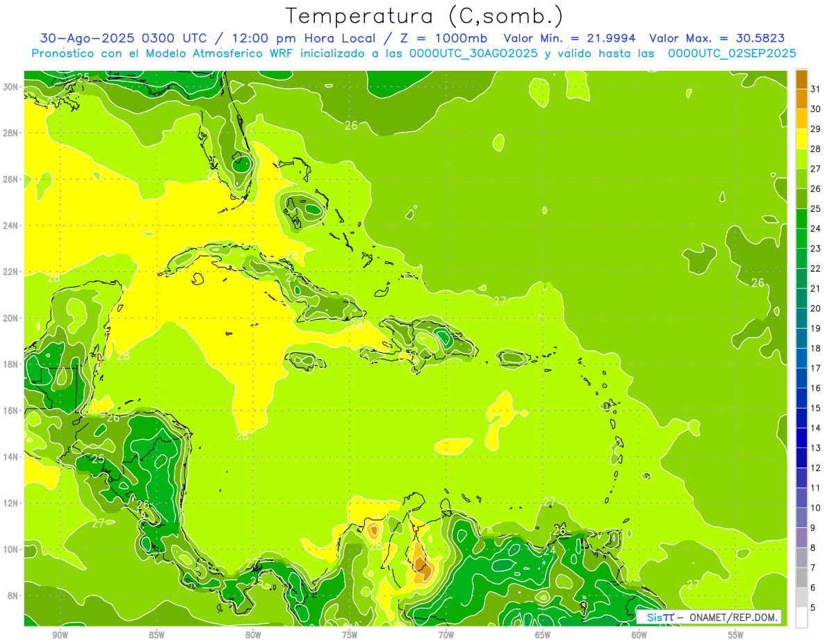Click the 10N latitude axis label

pyautogui.click(x=11, y=549)
